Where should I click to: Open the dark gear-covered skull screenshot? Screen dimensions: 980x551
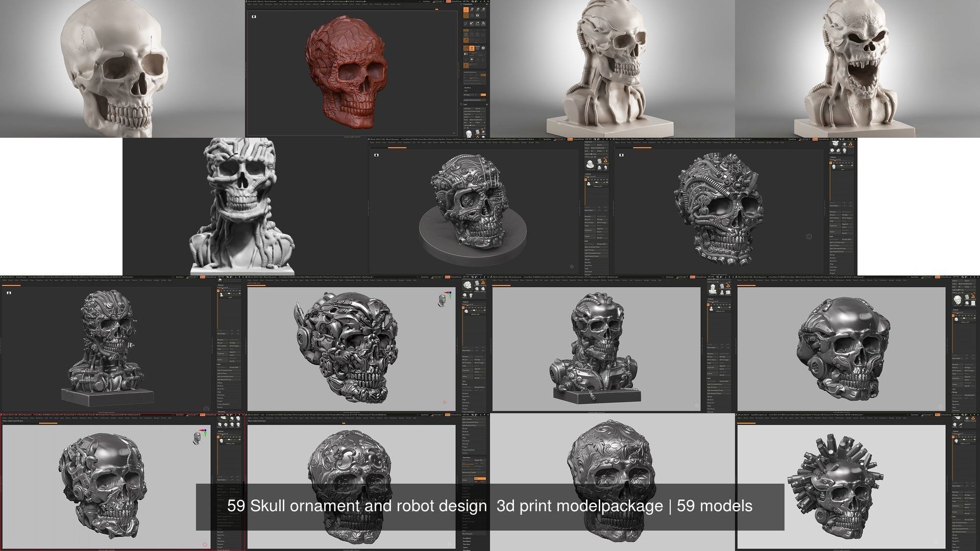click(735, 207)
